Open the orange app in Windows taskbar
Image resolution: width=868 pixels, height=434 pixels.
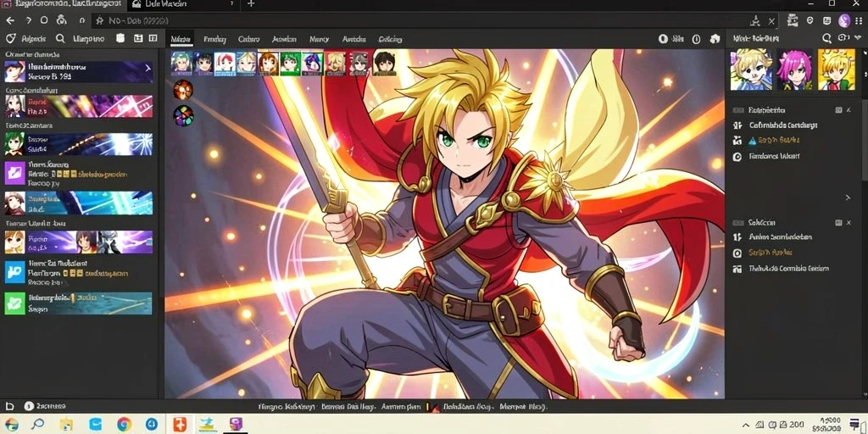tap(180, 425)
